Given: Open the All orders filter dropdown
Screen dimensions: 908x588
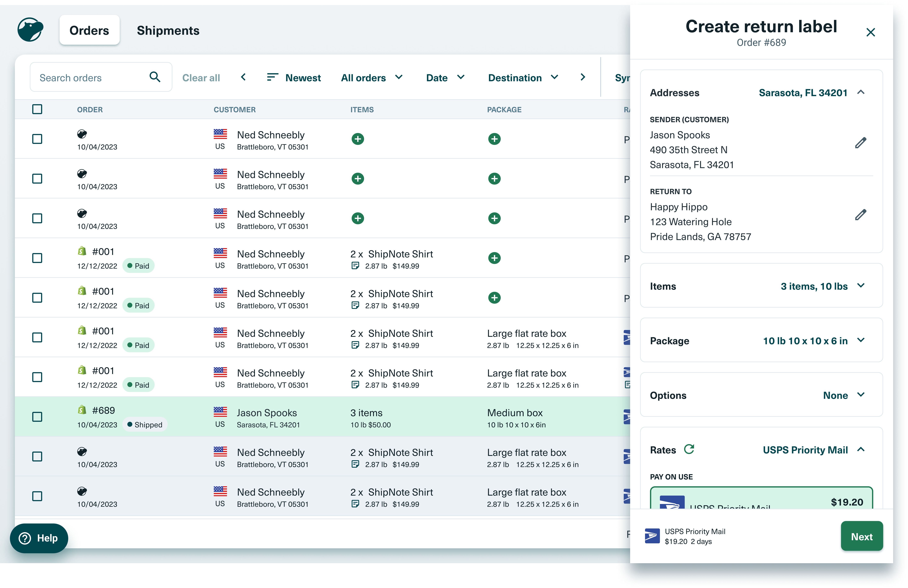Looking at the screenshot, I should click(372, 78).
